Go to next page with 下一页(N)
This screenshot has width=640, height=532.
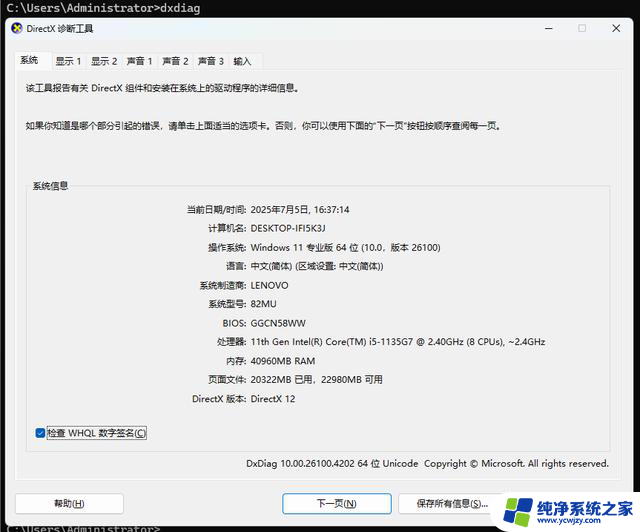coord(337,503)
